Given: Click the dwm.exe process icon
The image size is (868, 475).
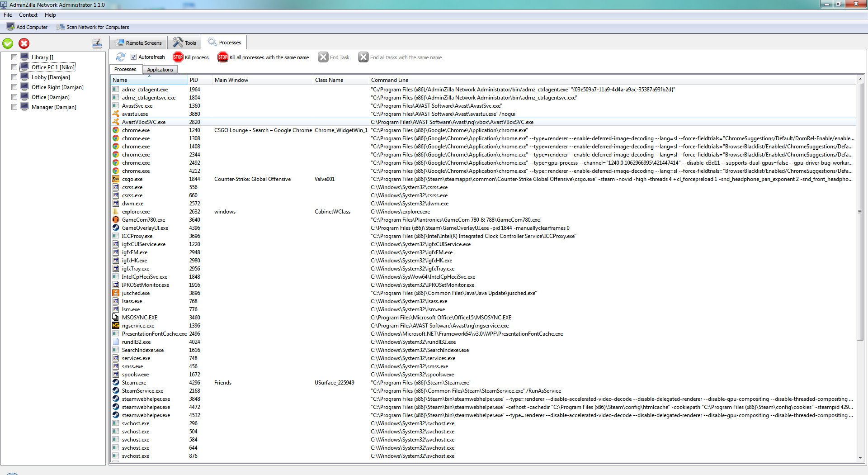Looking at the screenshot, I should click(116, 203).
